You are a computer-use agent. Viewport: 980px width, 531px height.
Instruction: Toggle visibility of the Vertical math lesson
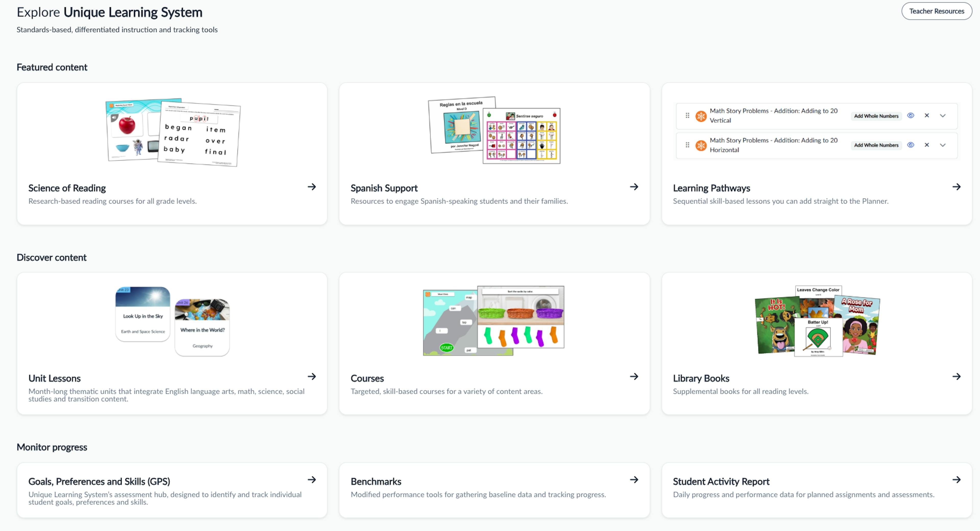click(911, 115)
